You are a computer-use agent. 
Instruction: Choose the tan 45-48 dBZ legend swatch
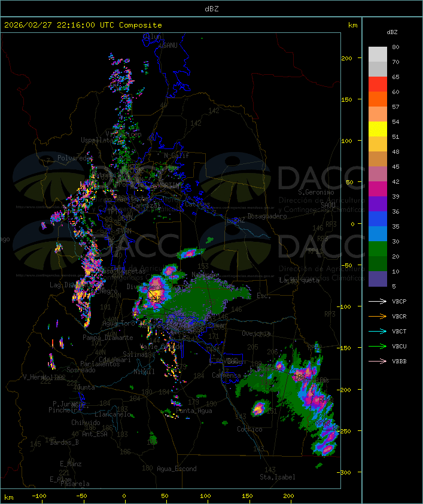click(378, 159)
